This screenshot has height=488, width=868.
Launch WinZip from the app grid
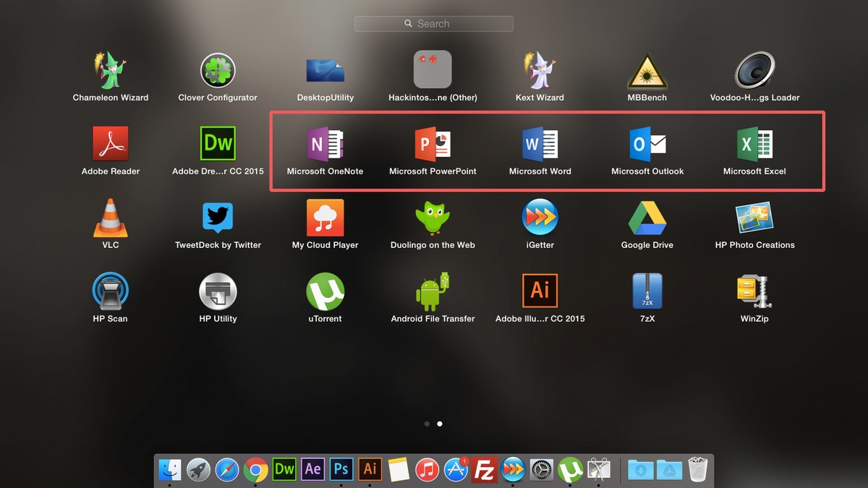coord(754,291)
